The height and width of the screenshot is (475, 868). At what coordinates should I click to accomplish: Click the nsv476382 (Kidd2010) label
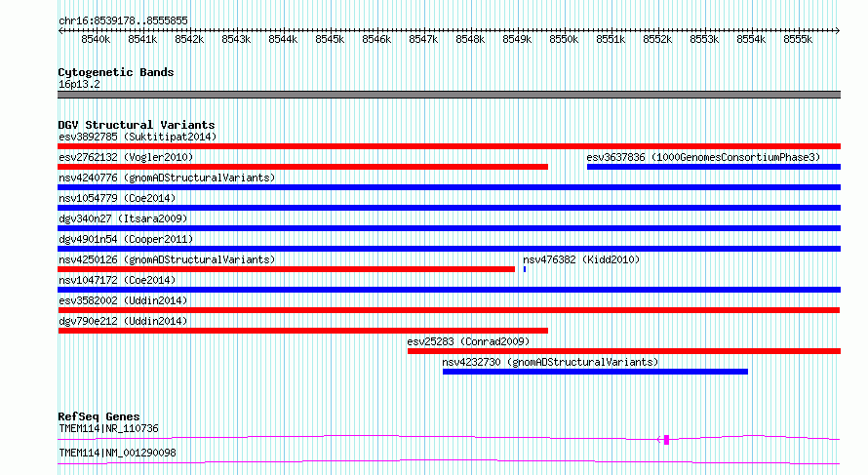tap(581, 259)
